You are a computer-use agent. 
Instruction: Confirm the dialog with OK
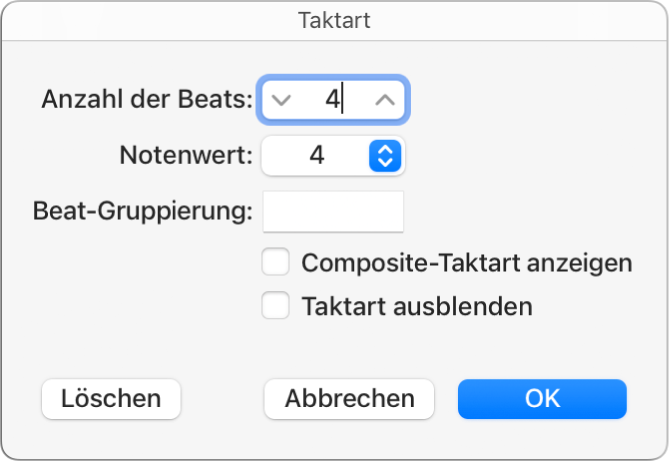click(542, 399)
